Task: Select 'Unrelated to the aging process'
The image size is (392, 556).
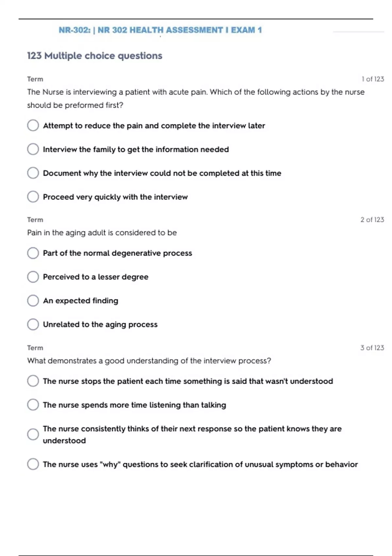Action: click(33, 324)
